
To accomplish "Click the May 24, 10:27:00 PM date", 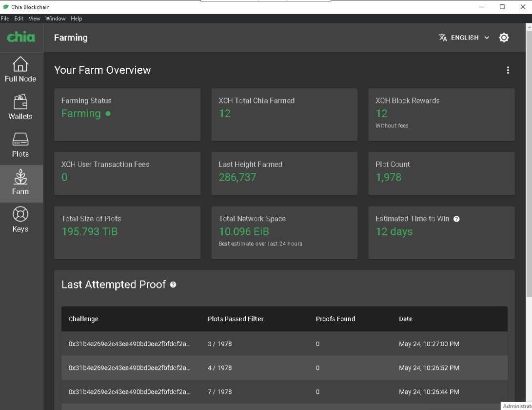I will [x=429, y=344].
